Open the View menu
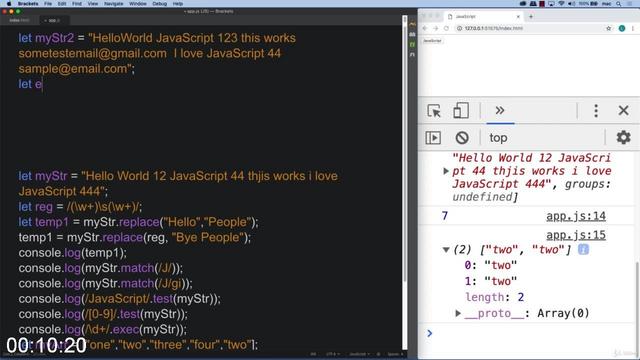The image size is (640, 360). pyautogui.click(x=93, y=4)
